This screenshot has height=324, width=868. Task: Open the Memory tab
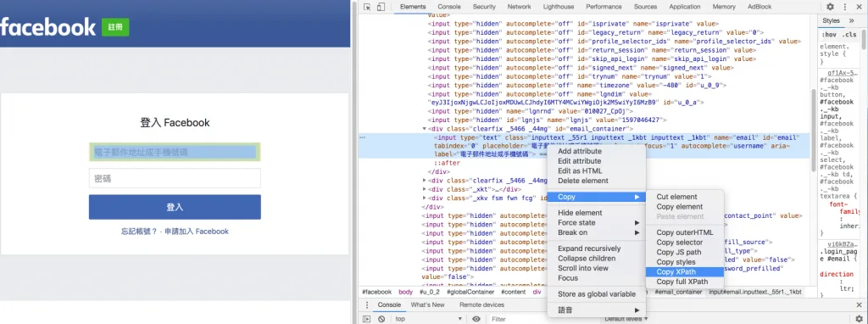click(724, 7)
